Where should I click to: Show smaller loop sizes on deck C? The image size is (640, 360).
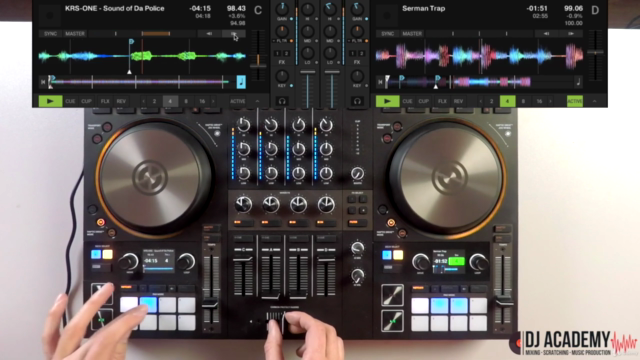pyautogui.click(x=143, y=101)
